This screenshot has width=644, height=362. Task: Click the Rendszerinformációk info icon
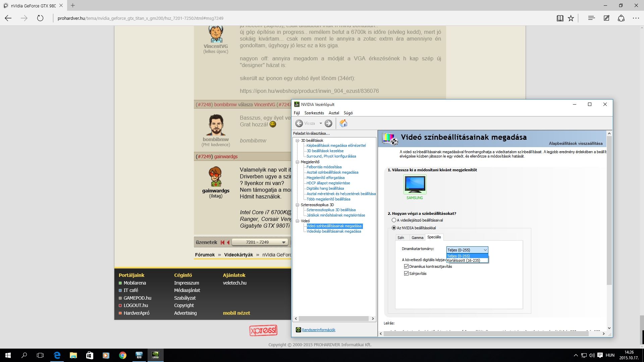pyautogui.click(x=298, y=330)
